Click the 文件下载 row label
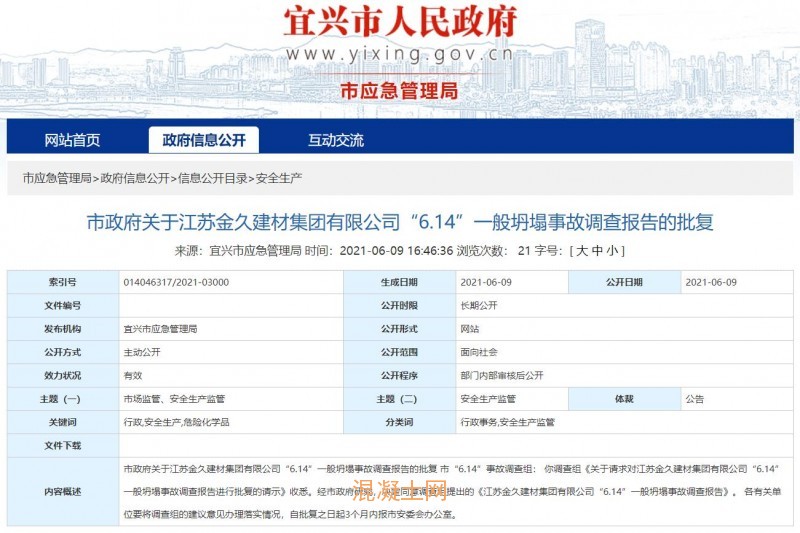The width and height of the screenshot is (800, 533). (62, 445)
